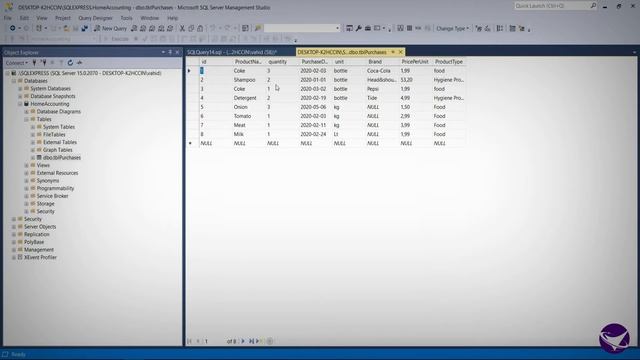
Task: Click the navigate back circular arrow icon
Action: (13, 28)
